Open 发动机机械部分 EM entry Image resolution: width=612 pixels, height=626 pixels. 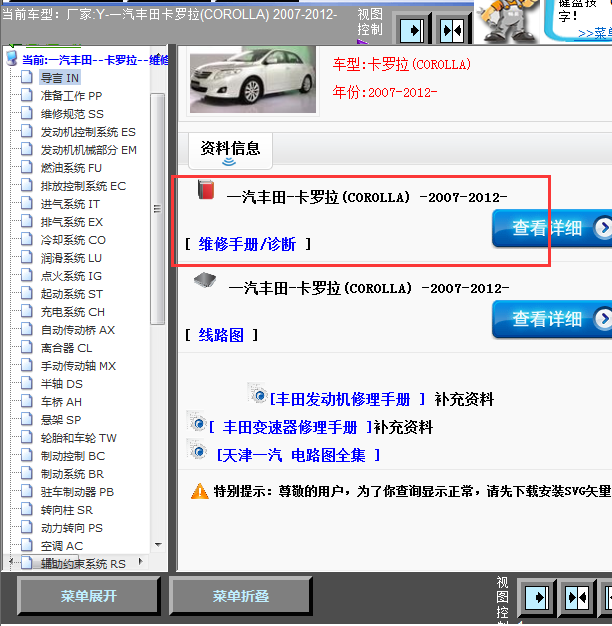click(x=89, y=150)
